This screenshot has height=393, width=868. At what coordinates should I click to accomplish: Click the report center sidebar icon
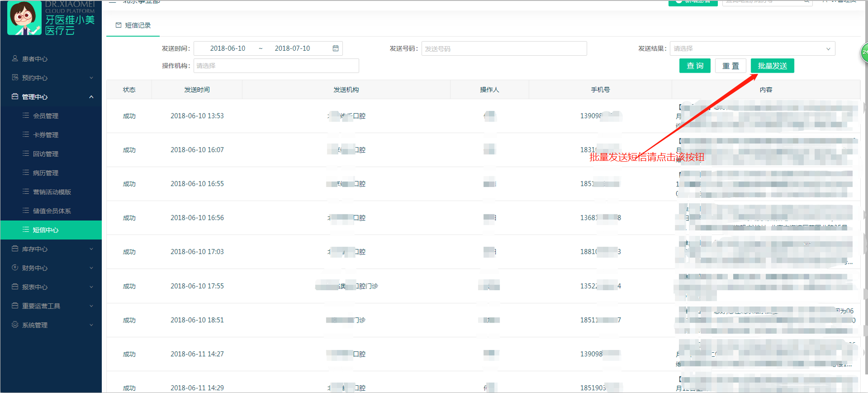(x=15, y=287)
